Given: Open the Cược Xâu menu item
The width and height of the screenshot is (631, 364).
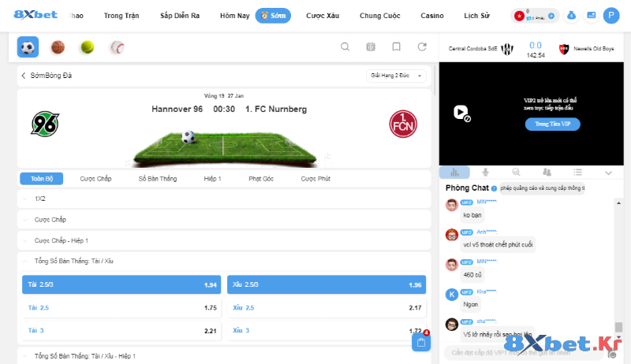Looking at the screenshot, I should pos(321,16).
